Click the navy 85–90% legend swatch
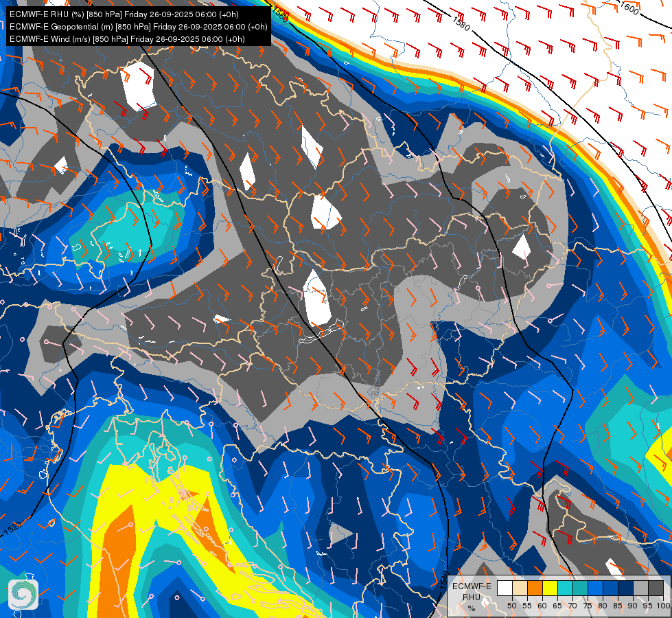The image size is (672, 618). click(626, 588)
